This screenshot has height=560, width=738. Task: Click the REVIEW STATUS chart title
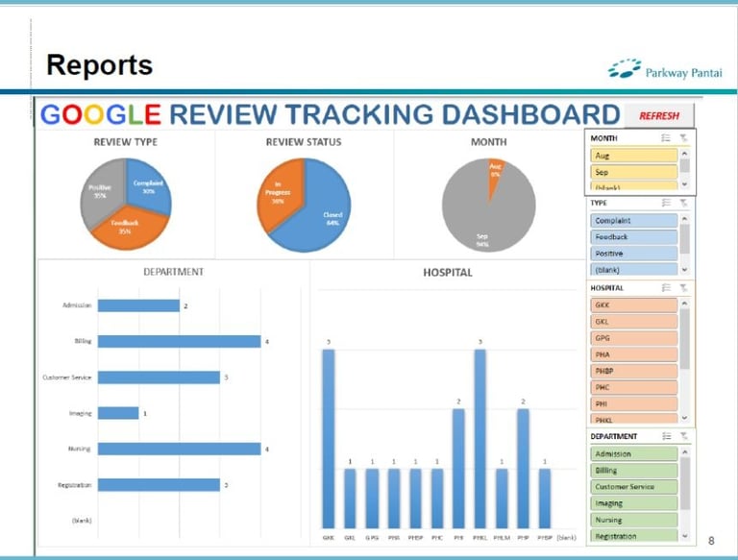coord(304,141)
